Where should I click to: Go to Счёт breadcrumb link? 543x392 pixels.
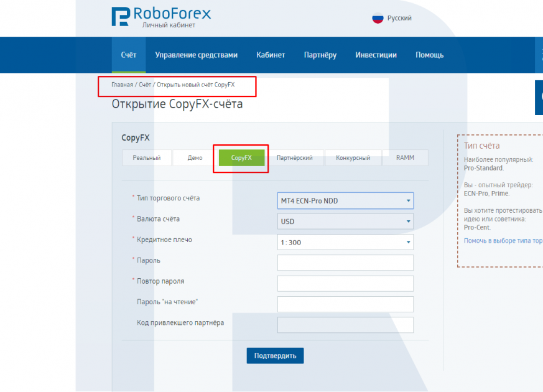(145, 85)
